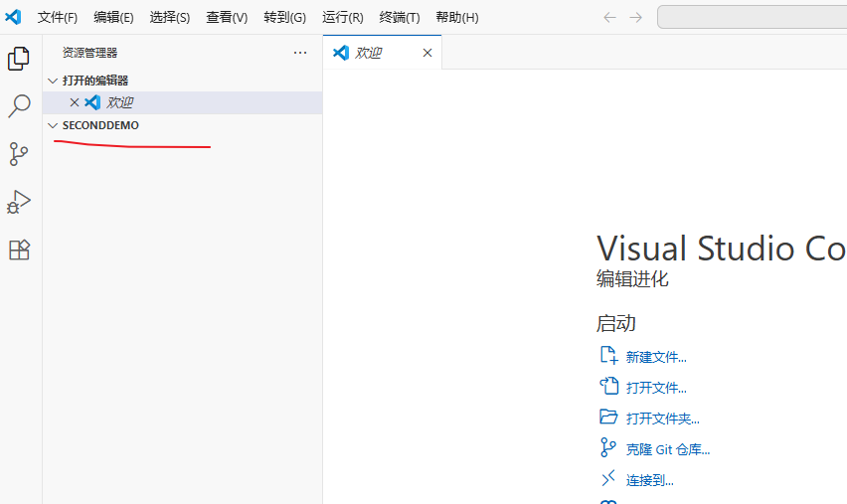The image size is (847, 504).
Task: Click the folder icon beside 打开文件夹
Action: point(608,418)
